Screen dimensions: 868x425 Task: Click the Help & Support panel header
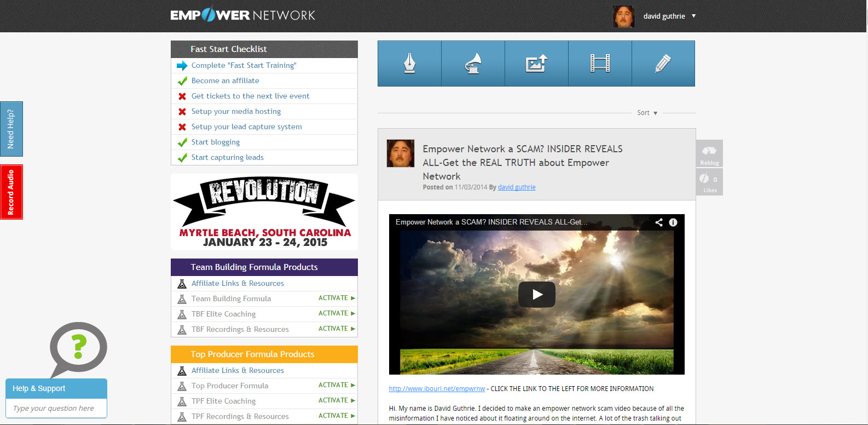[56, 388]
